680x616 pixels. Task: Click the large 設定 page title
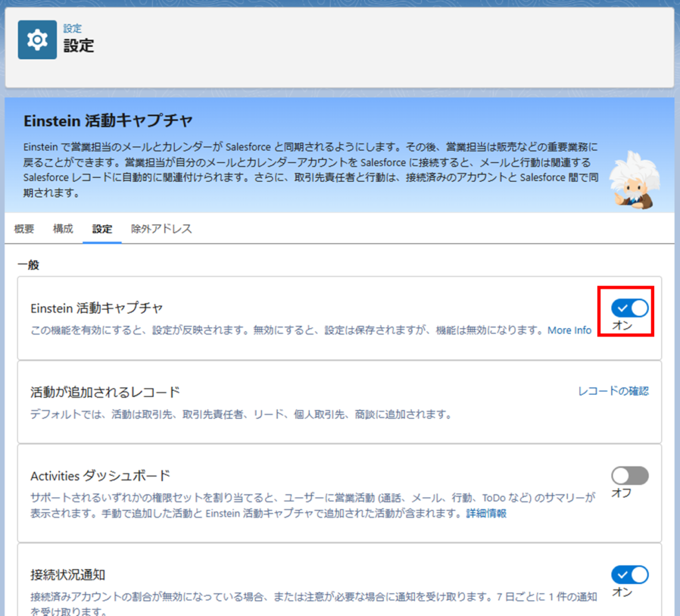78,46
